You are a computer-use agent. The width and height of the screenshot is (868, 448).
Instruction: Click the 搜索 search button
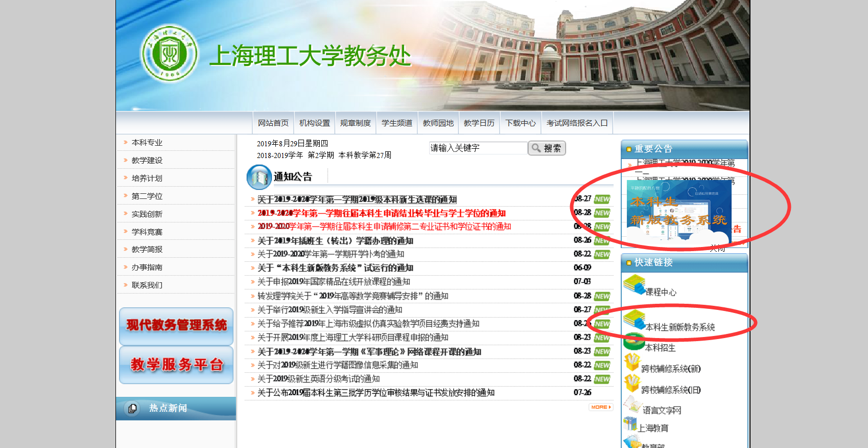click(x=547, y=148)
